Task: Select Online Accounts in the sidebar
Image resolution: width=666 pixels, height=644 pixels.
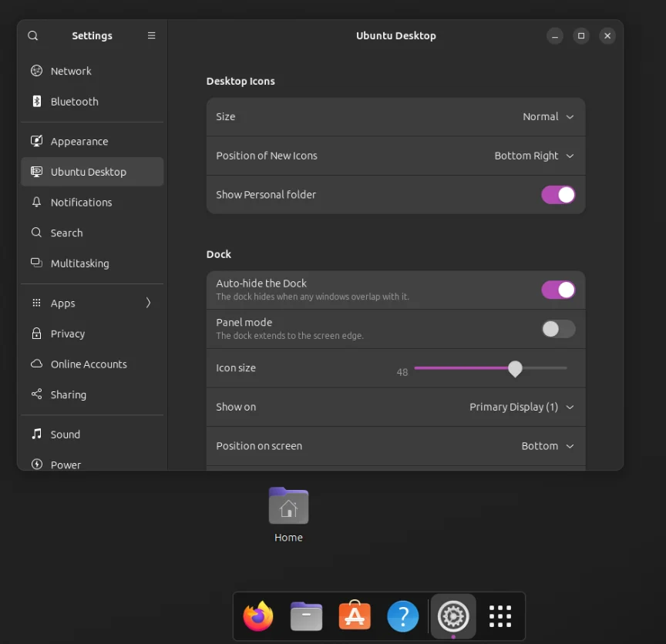Action: 92,364
